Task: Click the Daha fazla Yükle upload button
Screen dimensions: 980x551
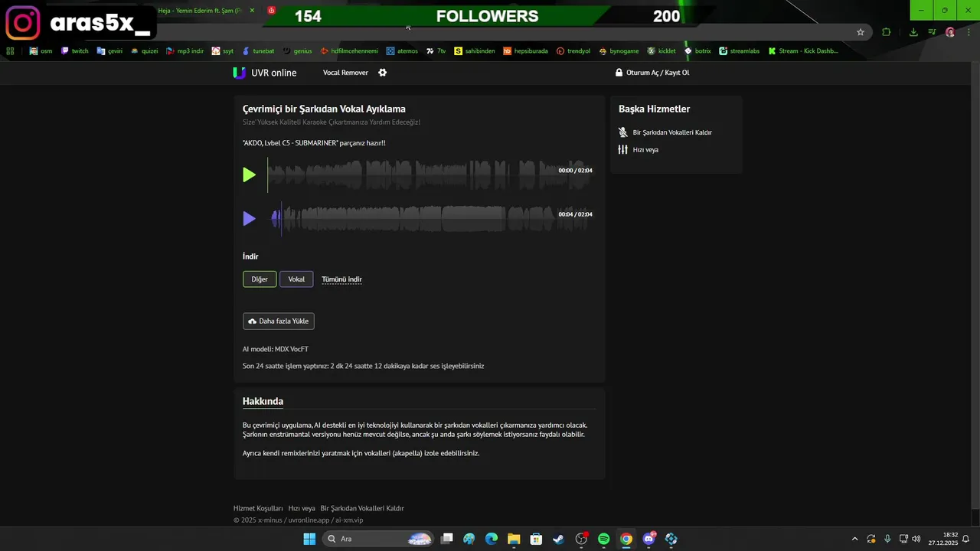Action: coord(279,321)
